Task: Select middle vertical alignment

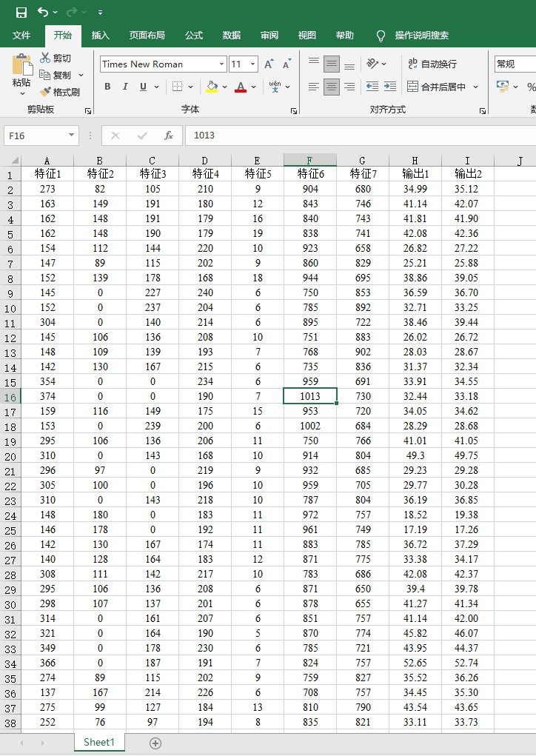Action: coord(332,64)
